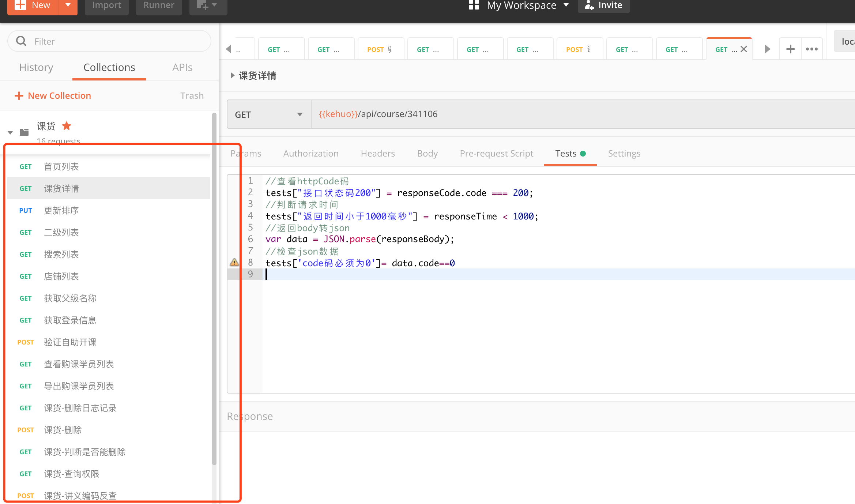Click the add request plus icon in tabs
Image resolution: width=855 pixels, height=504 pixels.
click(790, 49)
